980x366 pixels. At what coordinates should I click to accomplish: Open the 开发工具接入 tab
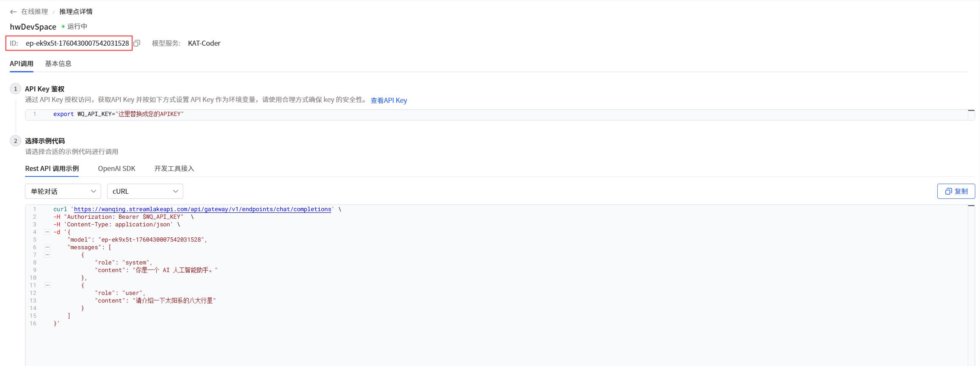(174, 168)
